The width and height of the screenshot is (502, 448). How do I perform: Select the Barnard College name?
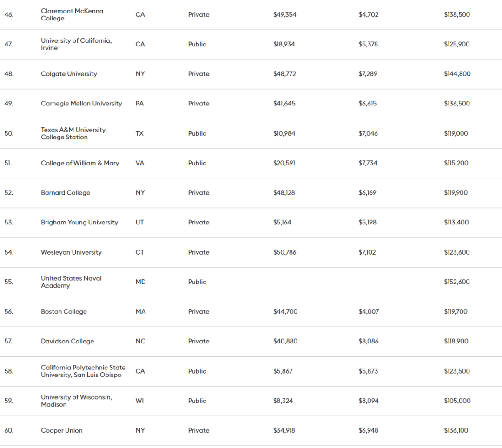pos(66,193)
